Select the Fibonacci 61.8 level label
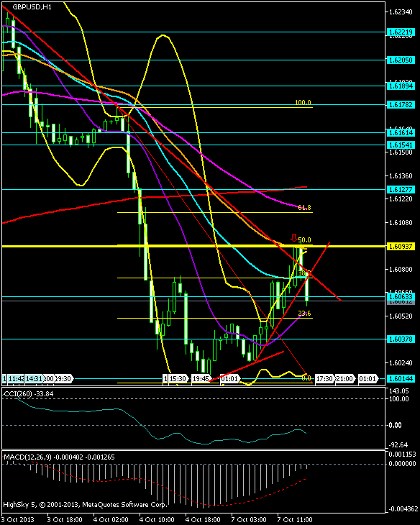 [x=304, y=208]
